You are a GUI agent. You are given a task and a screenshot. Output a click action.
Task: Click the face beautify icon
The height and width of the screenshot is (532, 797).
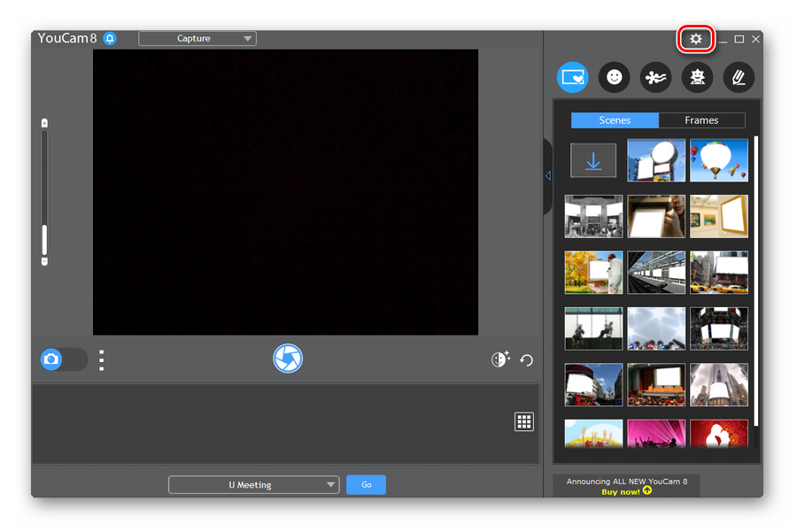point(500,359)
